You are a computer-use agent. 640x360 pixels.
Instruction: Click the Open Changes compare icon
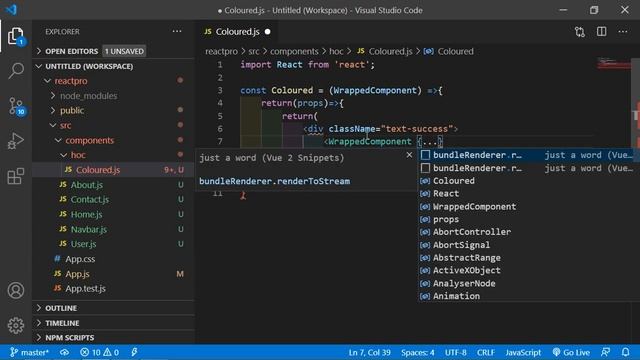tap(580, 32)
